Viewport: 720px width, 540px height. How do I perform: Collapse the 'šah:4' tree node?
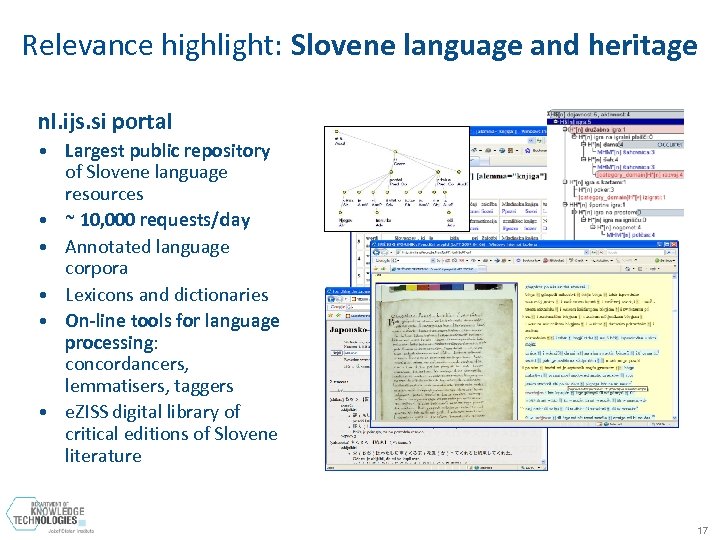tap(583, 159)
